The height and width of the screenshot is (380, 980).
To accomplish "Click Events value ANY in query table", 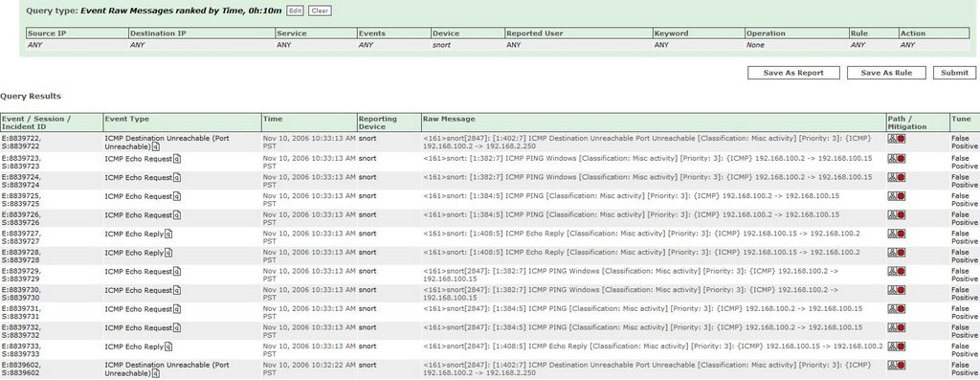I will coord(367,45).
